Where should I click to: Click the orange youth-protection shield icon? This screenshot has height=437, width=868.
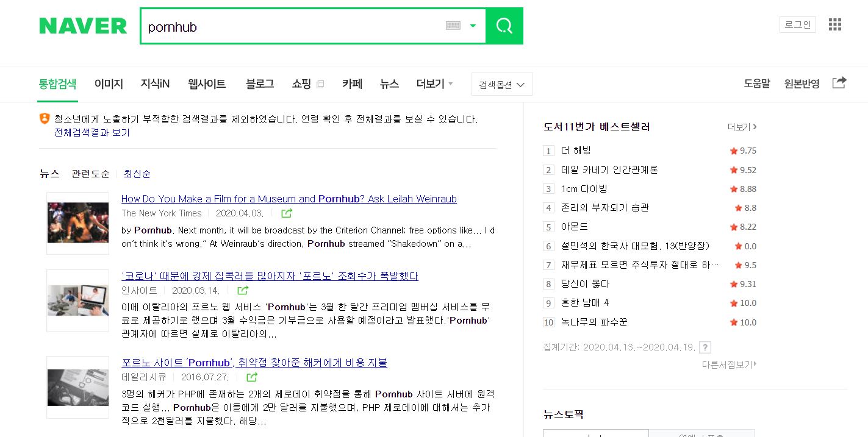45,119
